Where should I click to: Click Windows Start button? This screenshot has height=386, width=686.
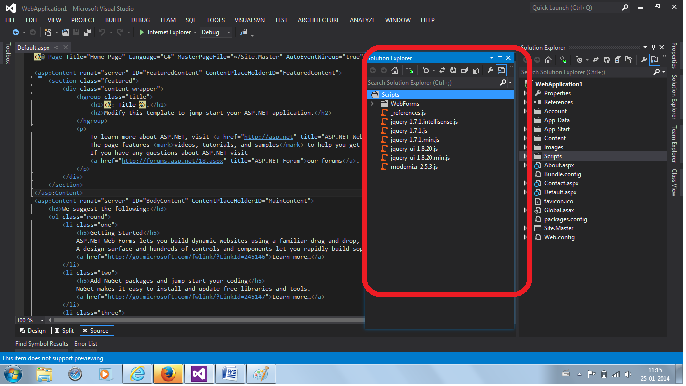tap(13, 375)
